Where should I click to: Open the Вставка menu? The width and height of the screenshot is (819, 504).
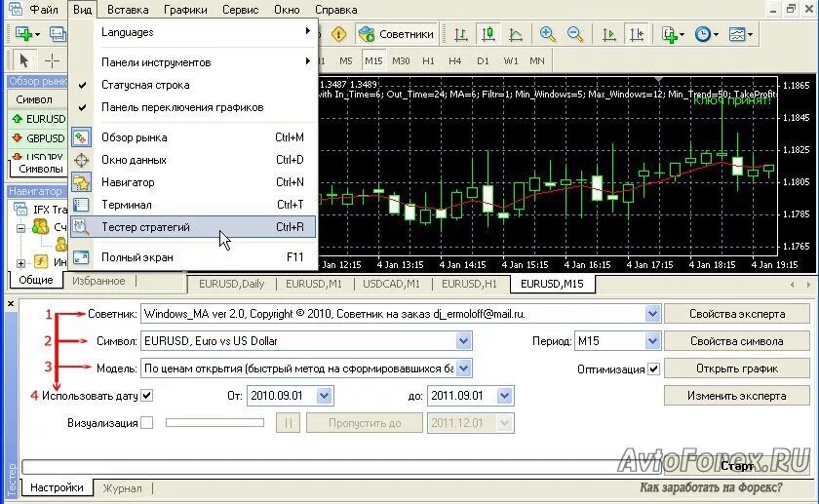tap(128, 10)
